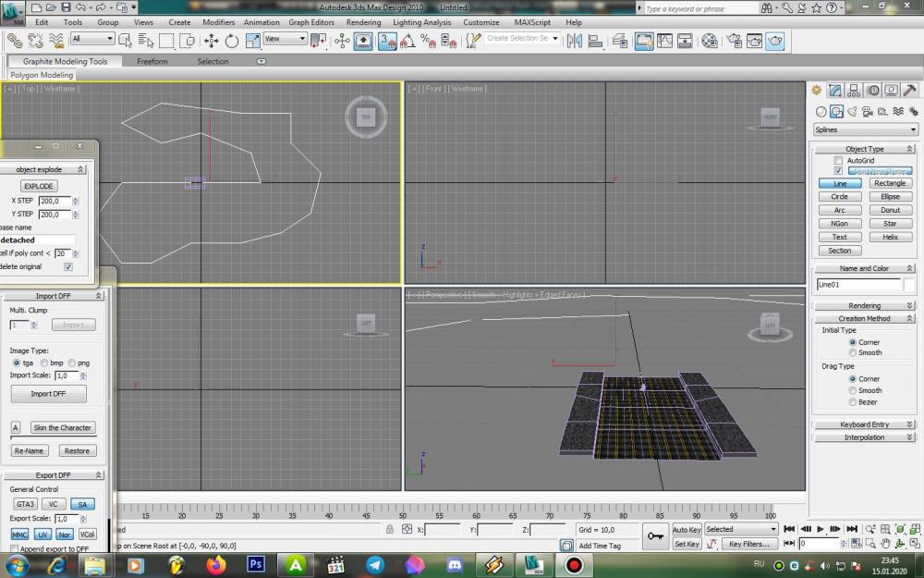Open the Lighting Analysis menu
924x578 pixels.
point(422,22)
